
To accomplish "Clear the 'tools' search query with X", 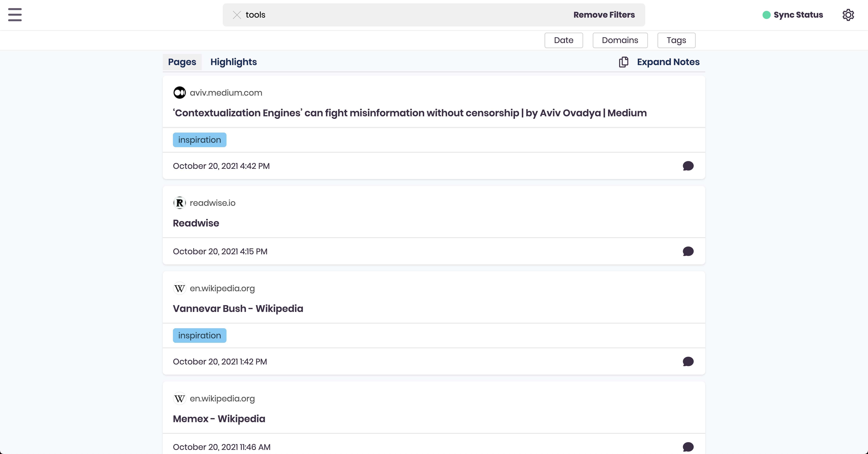I will pos(237,15).
